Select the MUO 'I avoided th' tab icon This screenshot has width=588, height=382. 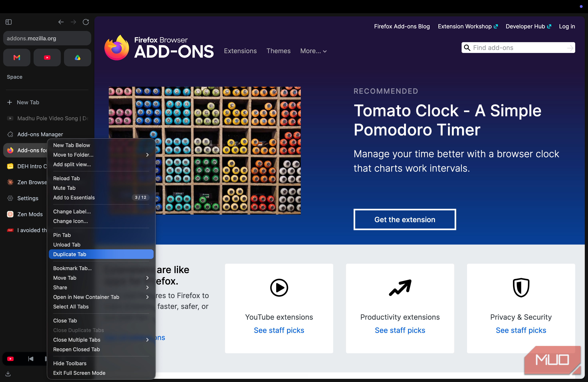pyautogui.click(x=10, y=230)
